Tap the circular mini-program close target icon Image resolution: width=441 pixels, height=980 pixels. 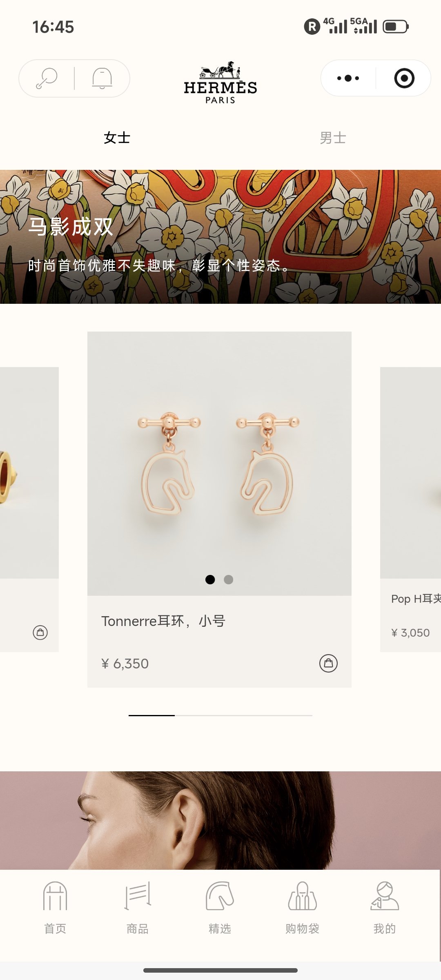404,78
